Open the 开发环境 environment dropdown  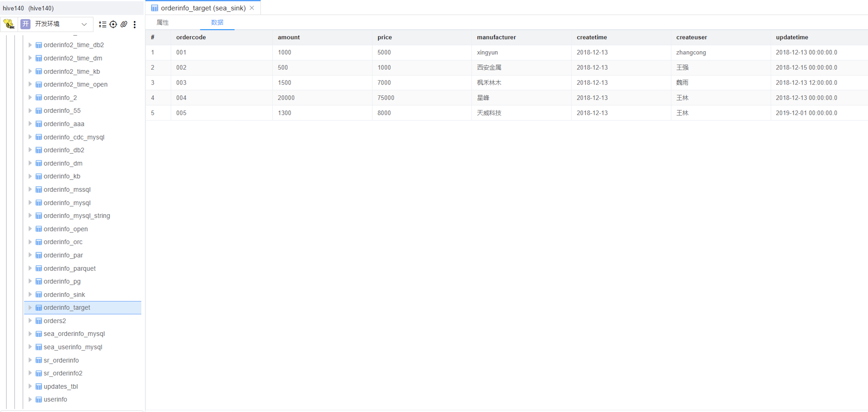click(x=84, y=24)
